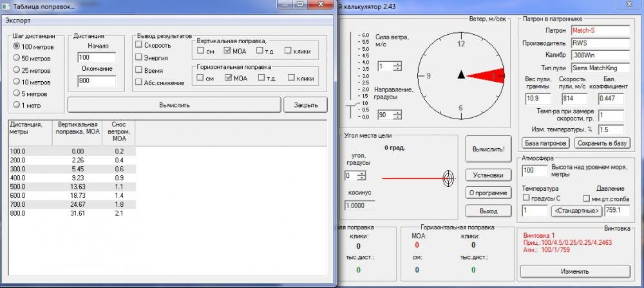This screenshot has height=288, width=644.
Task: Enable the Скорость output checkbox
Action: coord(138,45)
